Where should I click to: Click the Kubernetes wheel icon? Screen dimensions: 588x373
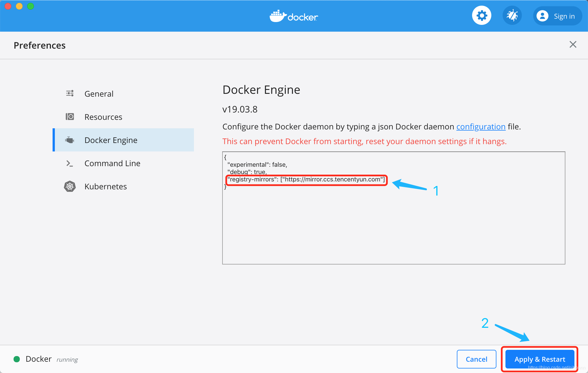pyautogui.click(x=70, y=186)
